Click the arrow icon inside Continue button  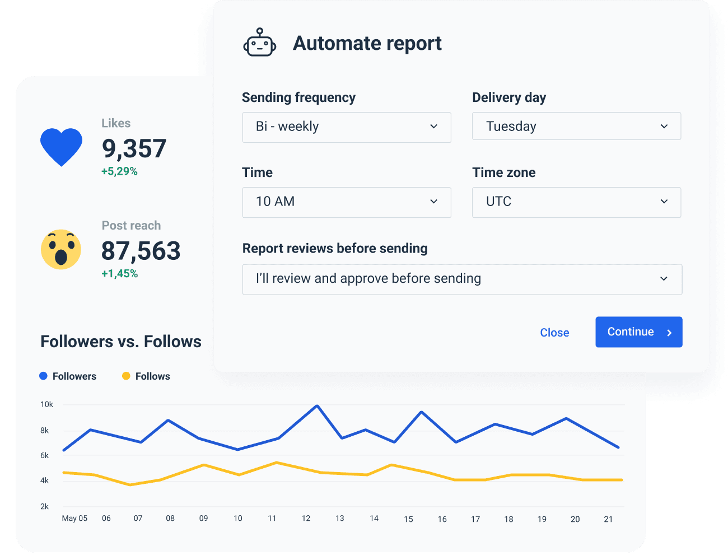[x=670, y=332]
